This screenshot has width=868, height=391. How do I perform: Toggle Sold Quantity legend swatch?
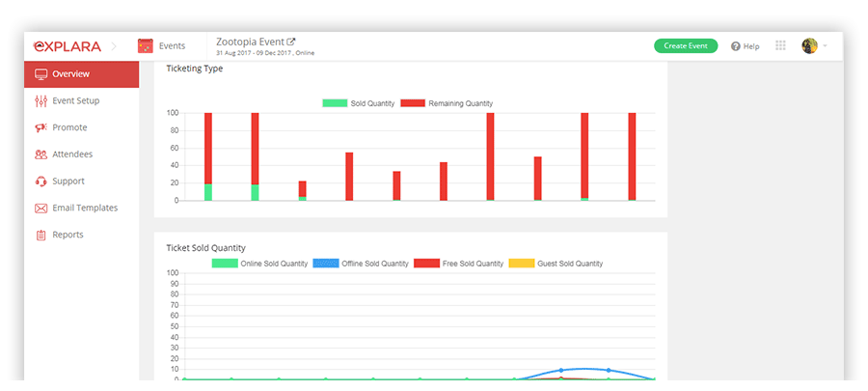[x=335, y=103]
